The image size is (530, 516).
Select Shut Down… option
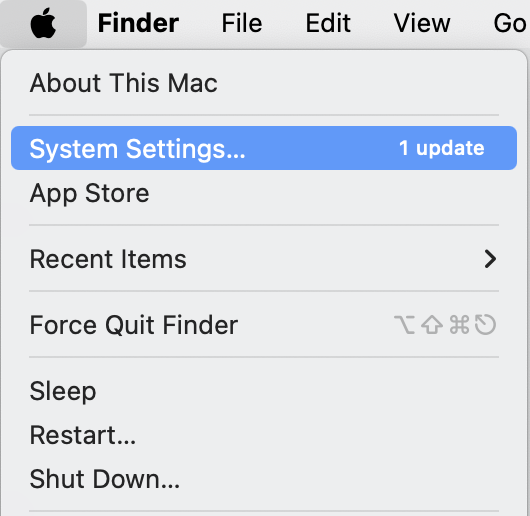click(x=264, y=479)
